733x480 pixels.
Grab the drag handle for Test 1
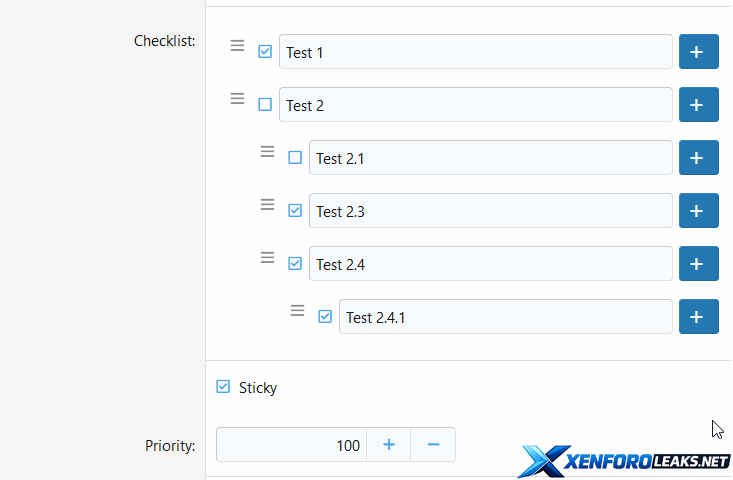point(237,45)
